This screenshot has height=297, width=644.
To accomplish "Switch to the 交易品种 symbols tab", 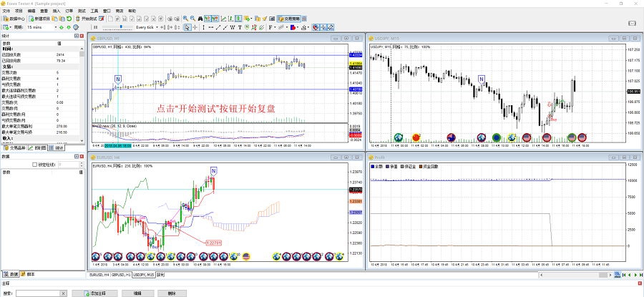I will tap(14, 147).
